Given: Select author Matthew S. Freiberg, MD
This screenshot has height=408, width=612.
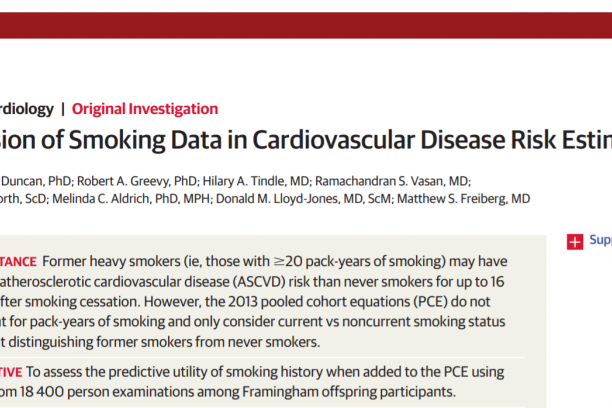Looking at the screenshot, I should (x=463, y=199).
